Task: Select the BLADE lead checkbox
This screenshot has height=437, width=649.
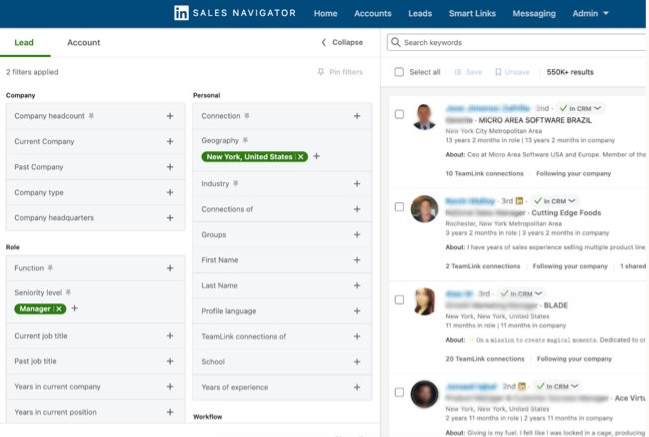Action: [x=399, y=300]
